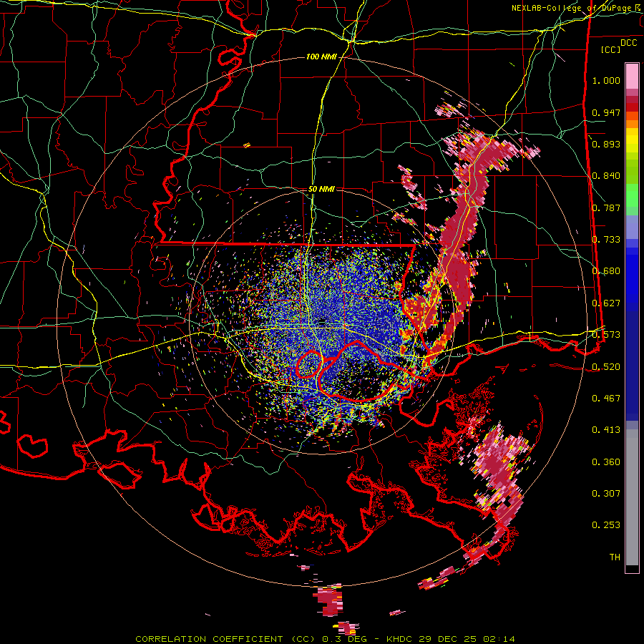The width and height of the screenshot is (644, 644).
Task: Select the 0.573 scale value
Action: click(x=606, y=335)
